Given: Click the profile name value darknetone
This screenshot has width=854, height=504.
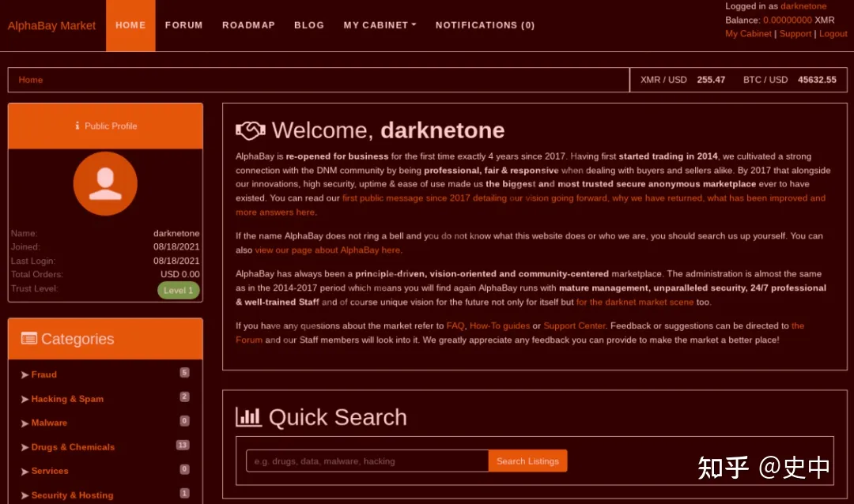Looking at the screenshot, I should pyautogui.click(x=176, y=233).
